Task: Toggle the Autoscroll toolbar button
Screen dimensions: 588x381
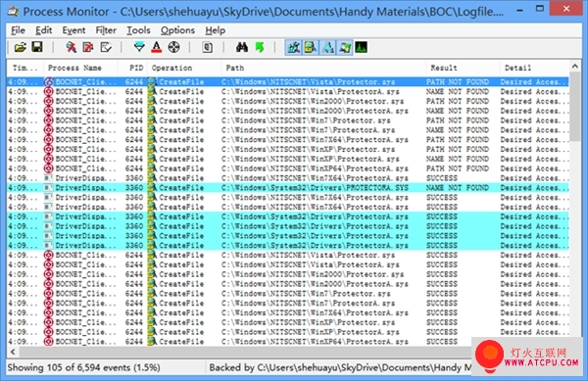Action: [88, 48]
